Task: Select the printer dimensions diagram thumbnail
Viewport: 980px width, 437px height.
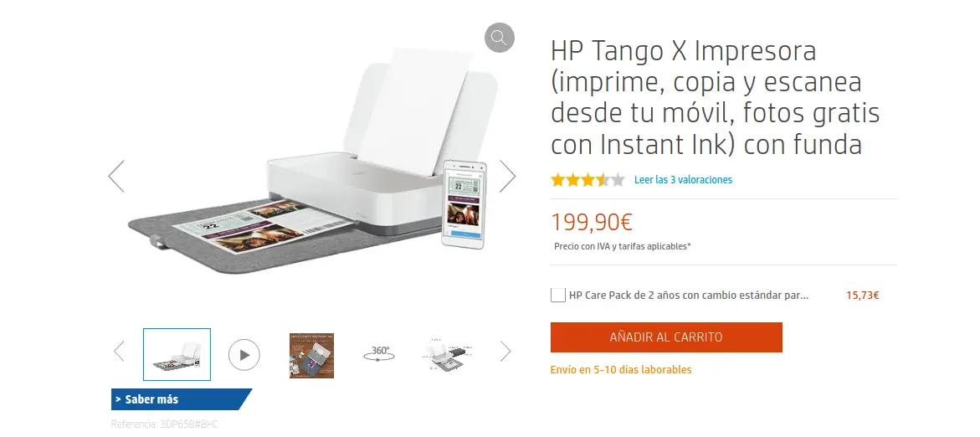Action: click(446, 355)
